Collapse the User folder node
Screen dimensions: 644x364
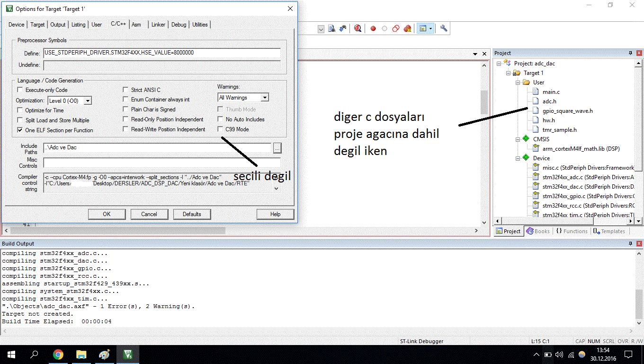[x=518, y=82]
